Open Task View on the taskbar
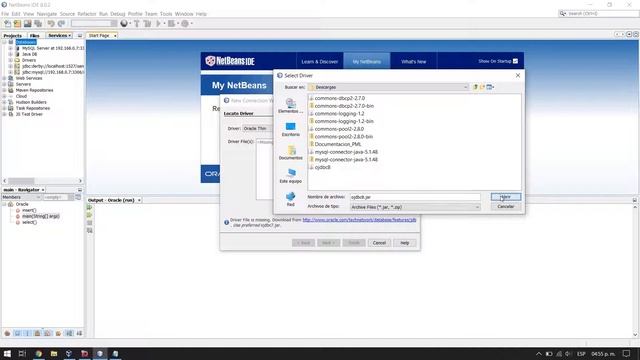The width and height of the screenshot is (640, 360). click(22, 353)
